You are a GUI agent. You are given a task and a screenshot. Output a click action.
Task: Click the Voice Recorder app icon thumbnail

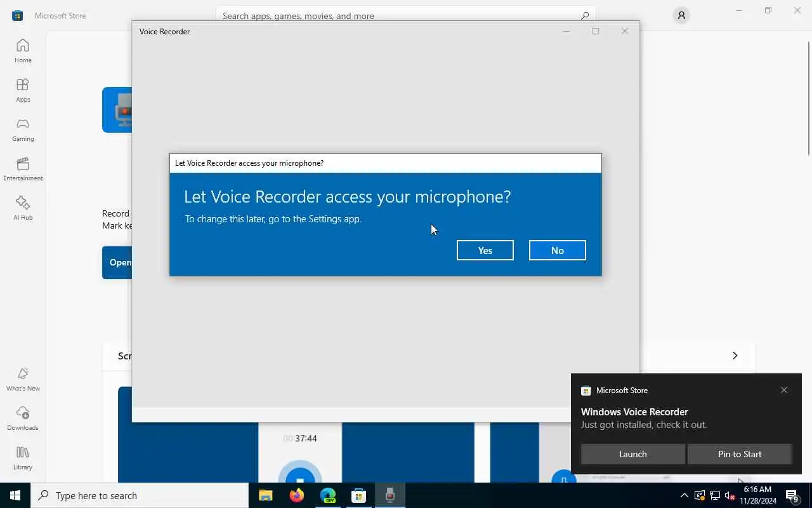tap(117, 110)
